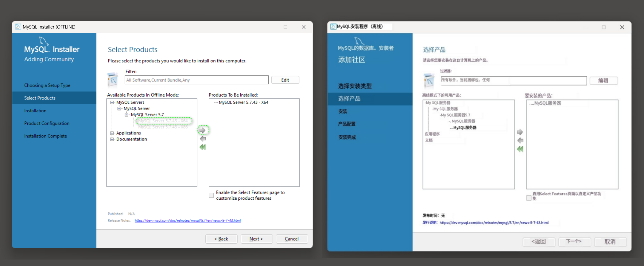Select MySQL Server 5.7.43 - X64 in available products

tap(163, 121)
